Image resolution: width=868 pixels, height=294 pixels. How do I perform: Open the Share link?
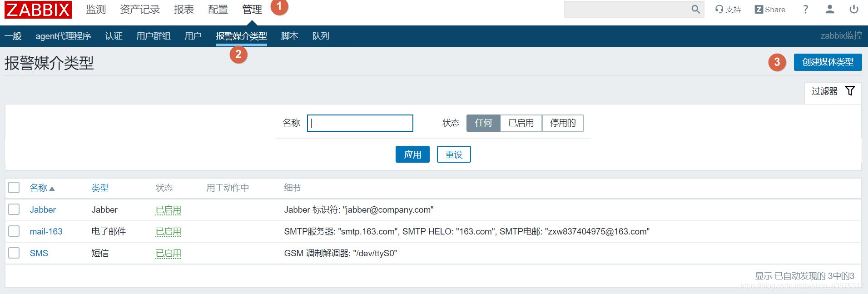[770, 10]
